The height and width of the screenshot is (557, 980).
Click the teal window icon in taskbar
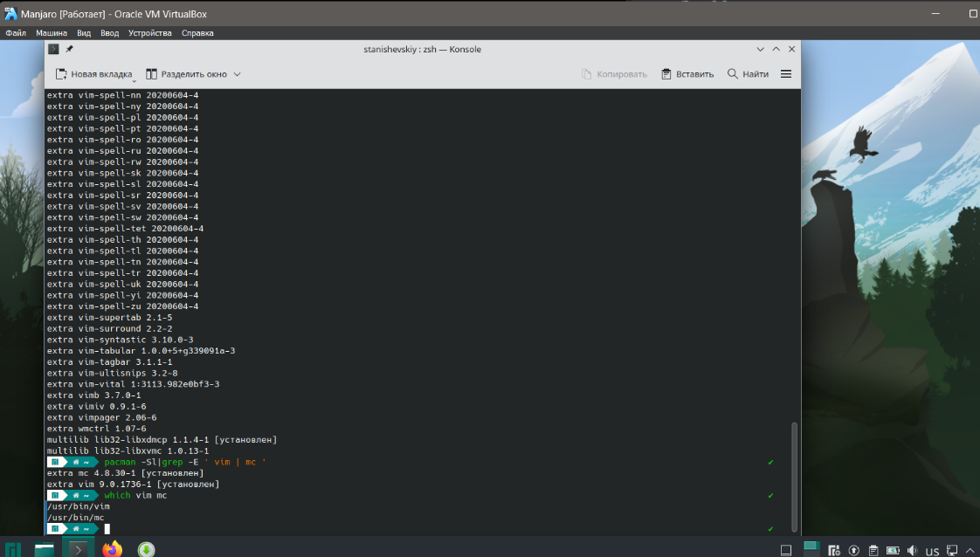45,549
